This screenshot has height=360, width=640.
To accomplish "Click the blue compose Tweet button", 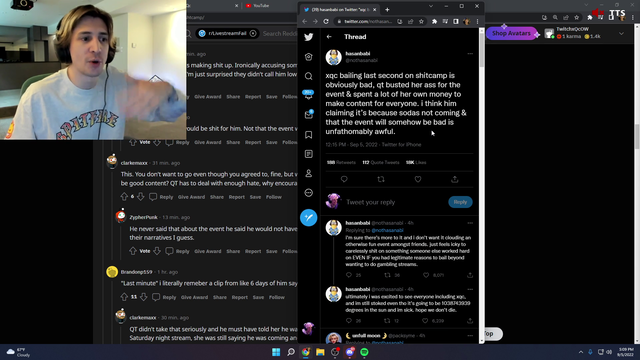I will tap(309, 217).
